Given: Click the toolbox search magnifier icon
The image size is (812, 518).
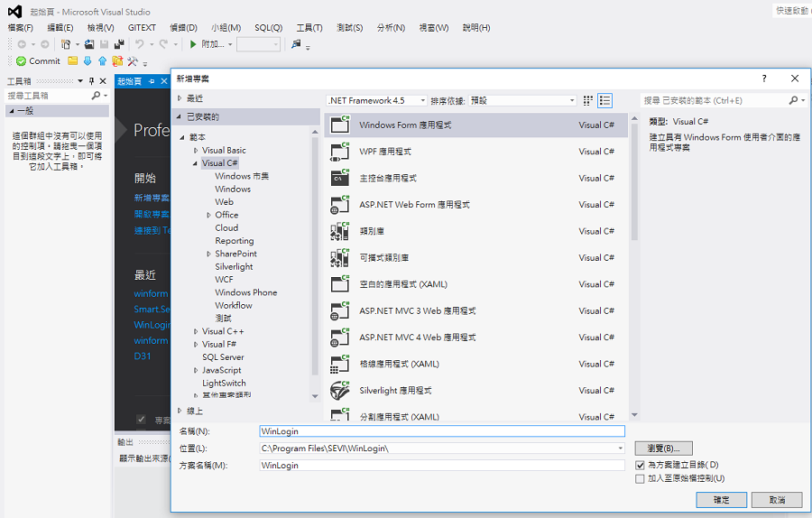Looking at the screenshot, I should pos(96,96).
